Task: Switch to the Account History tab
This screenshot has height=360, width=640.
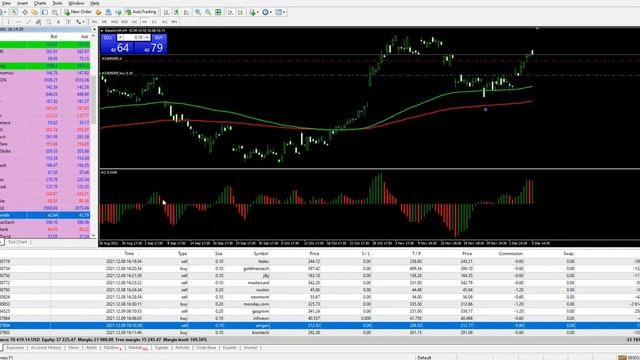Action: pyautogui.click(x=46, y=348)
